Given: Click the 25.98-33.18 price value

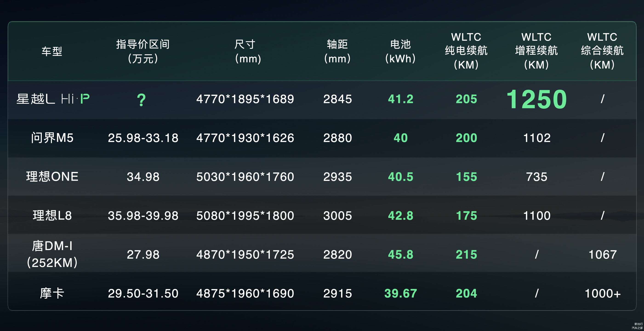Looking at the screenshot, I should pyautogui.click(x=143, y=138).
